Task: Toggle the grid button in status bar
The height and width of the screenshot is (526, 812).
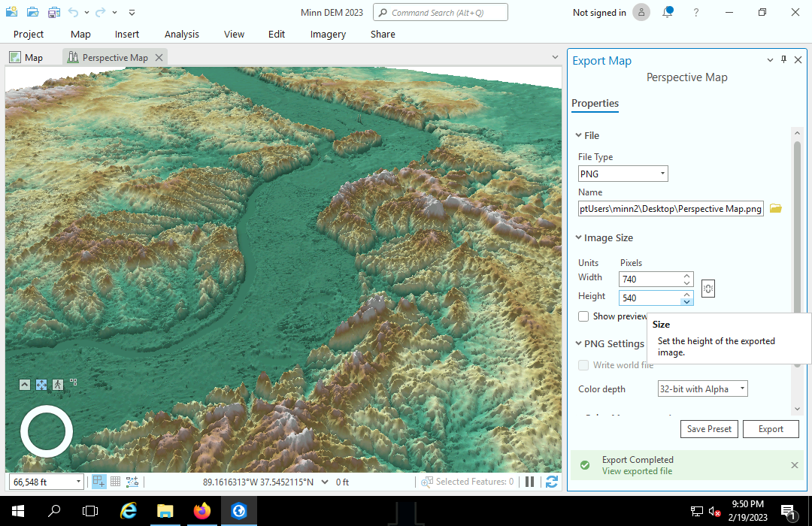Action: pos(116,482)
